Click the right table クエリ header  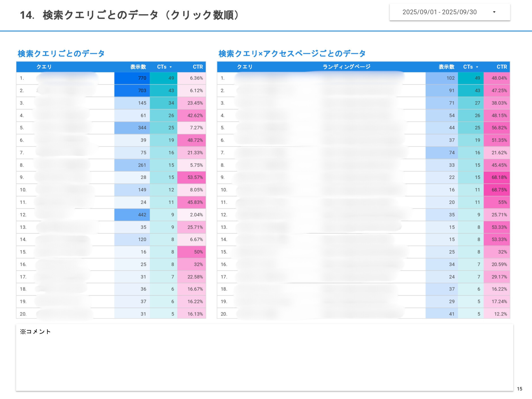click(245, 67)
